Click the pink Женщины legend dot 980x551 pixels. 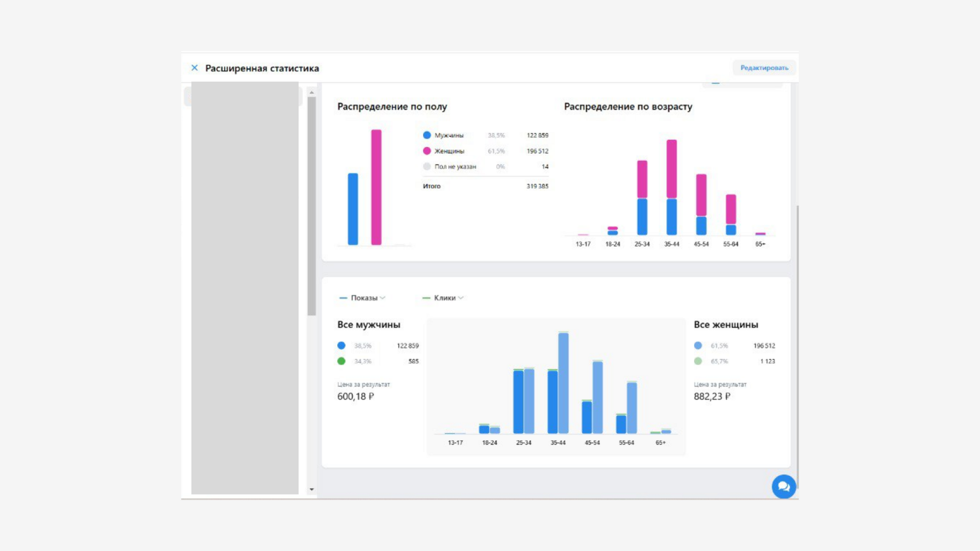(x=427, y=151)
